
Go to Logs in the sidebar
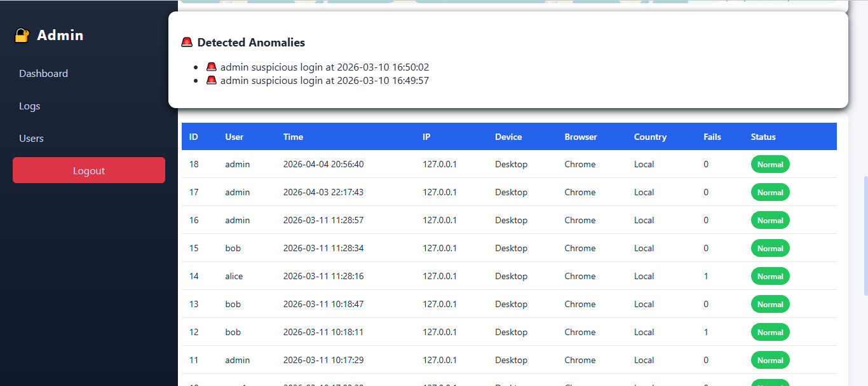click(29, 106)
